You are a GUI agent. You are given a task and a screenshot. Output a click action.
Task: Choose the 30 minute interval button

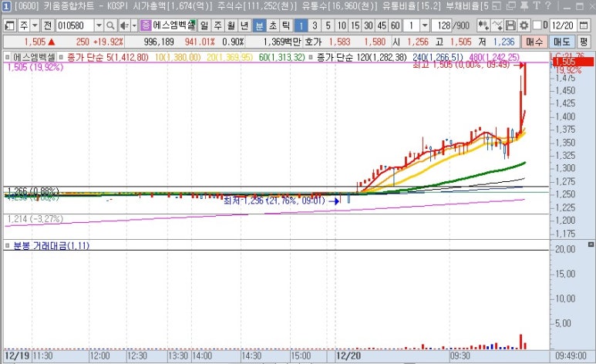369,26
